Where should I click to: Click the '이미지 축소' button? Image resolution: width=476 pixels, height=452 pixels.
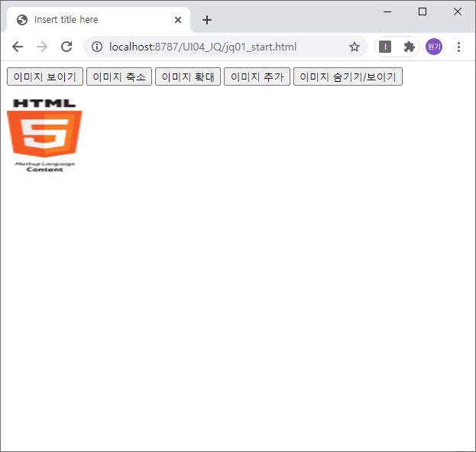click(x=119, y=76)
